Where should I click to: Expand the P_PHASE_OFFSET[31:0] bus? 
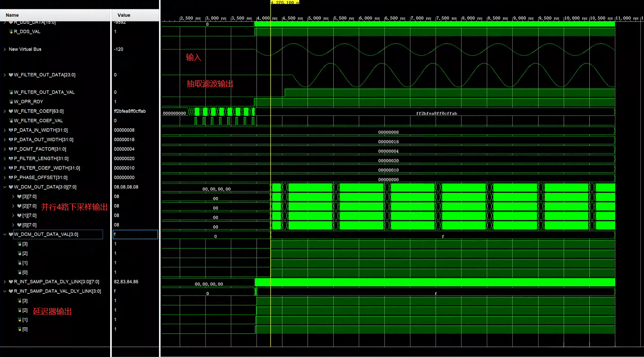coord(5,177)
